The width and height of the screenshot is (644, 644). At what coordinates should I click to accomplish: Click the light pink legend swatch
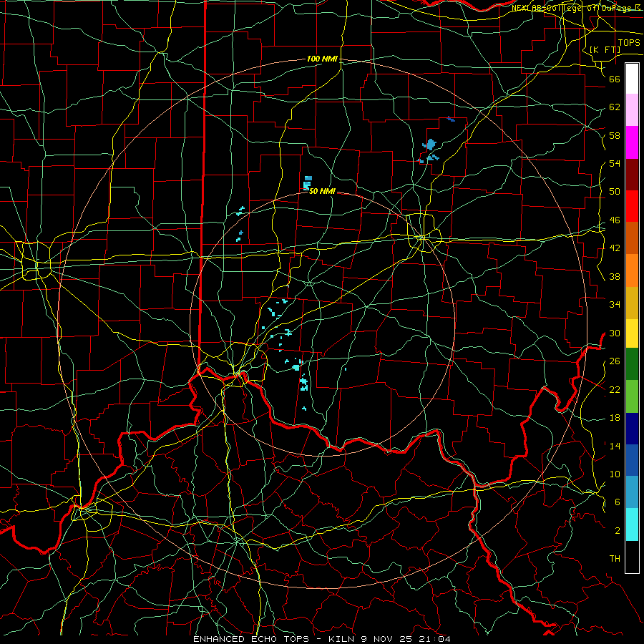(x=632, y=110)
